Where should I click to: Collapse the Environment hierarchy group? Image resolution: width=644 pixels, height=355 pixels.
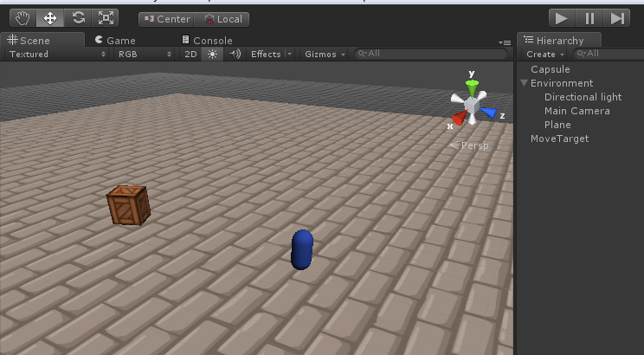524,83
